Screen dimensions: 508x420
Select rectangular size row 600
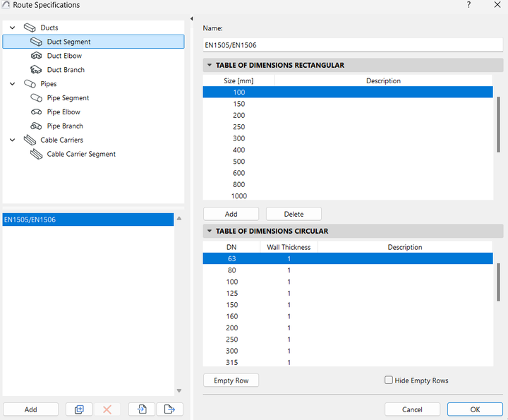(348, 173)
